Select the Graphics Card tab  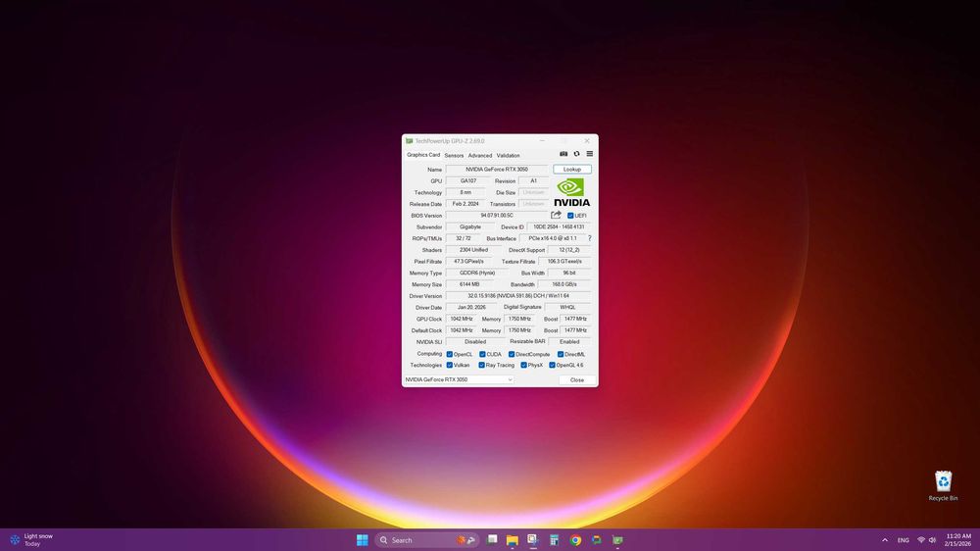tap(423, 155)
